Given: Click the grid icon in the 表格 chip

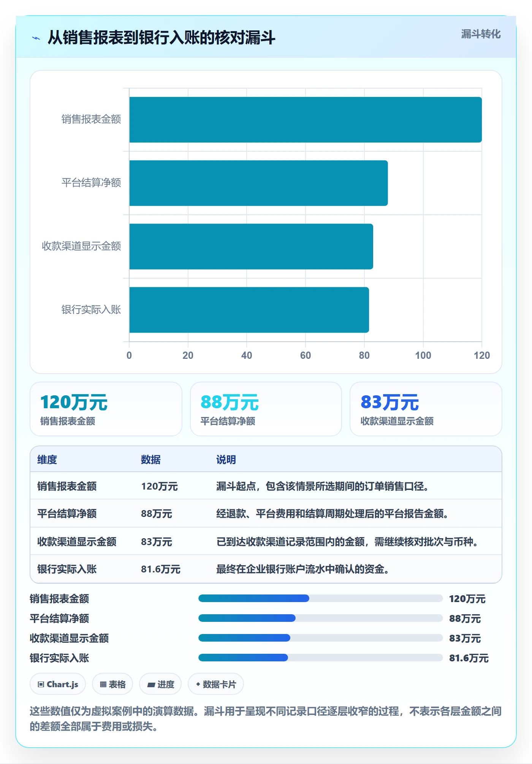Looking at the screenshot, I should point(103,685).
